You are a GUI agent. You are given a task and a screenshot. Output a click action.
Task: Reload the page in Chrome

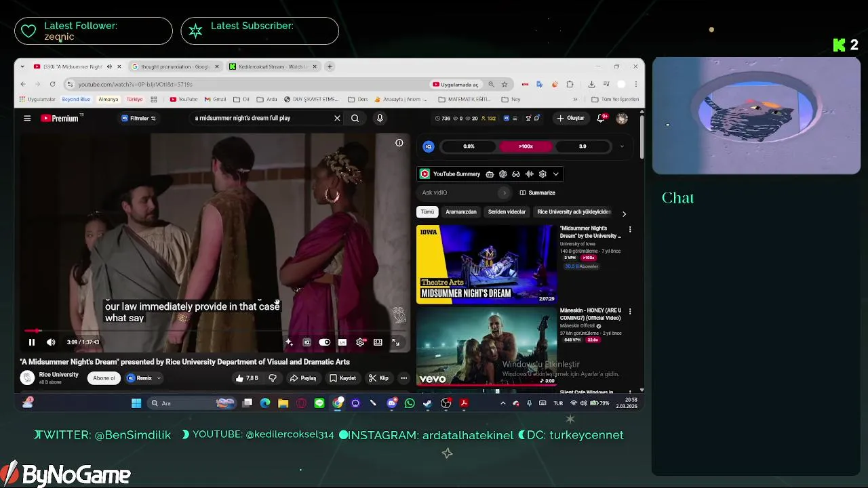(53, 84)
